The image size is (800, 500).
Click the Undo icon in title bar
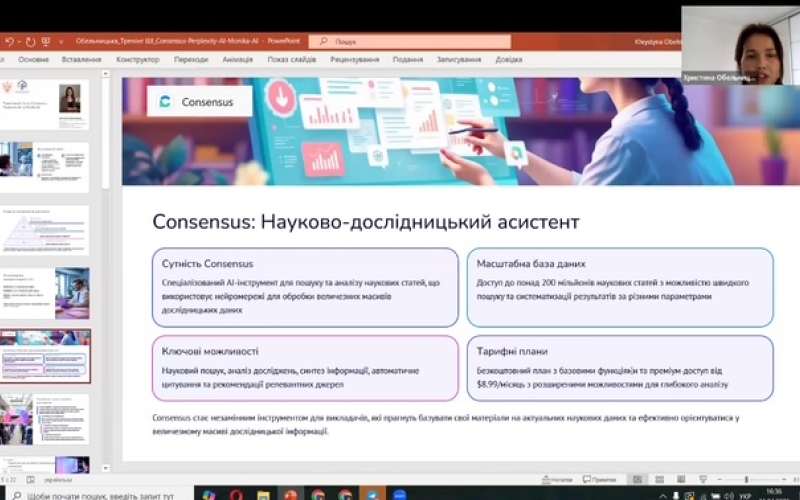pyautogui.click(x=9, y=42)
